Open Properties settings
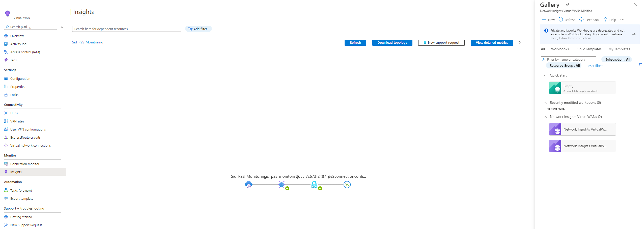Image resolution: width=644 pixels, height=229 pixels. click(18, 87)
